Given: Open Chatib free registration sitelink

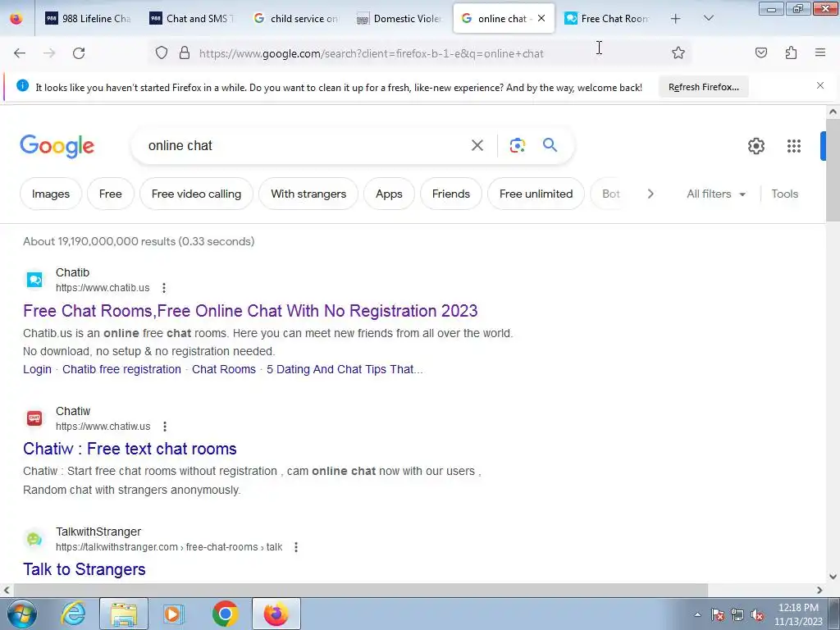Looking at the screenshot, I should coord(121,369).
